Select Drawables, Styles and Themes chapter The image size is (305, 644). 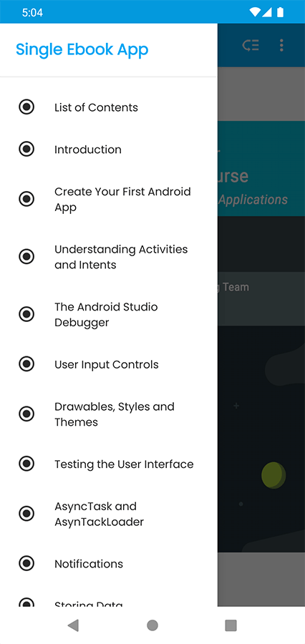pos(109,414)
